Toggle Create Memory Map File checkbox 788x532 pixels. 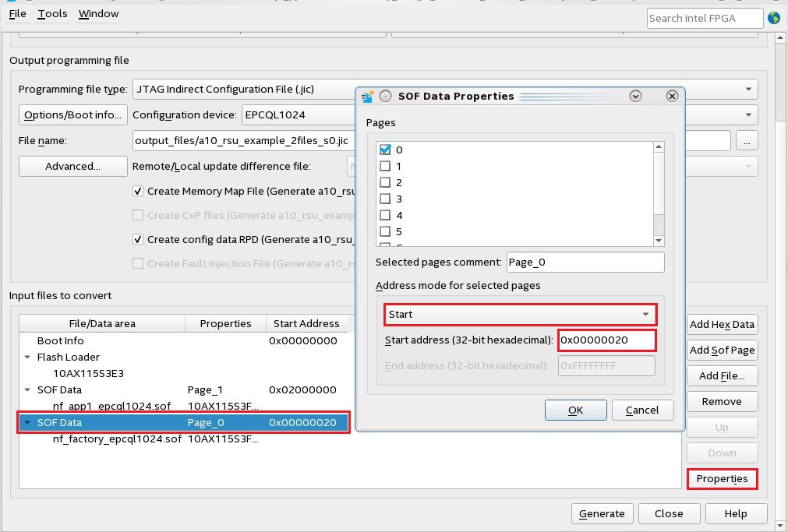pyautogui.click(x=138, y=191)
